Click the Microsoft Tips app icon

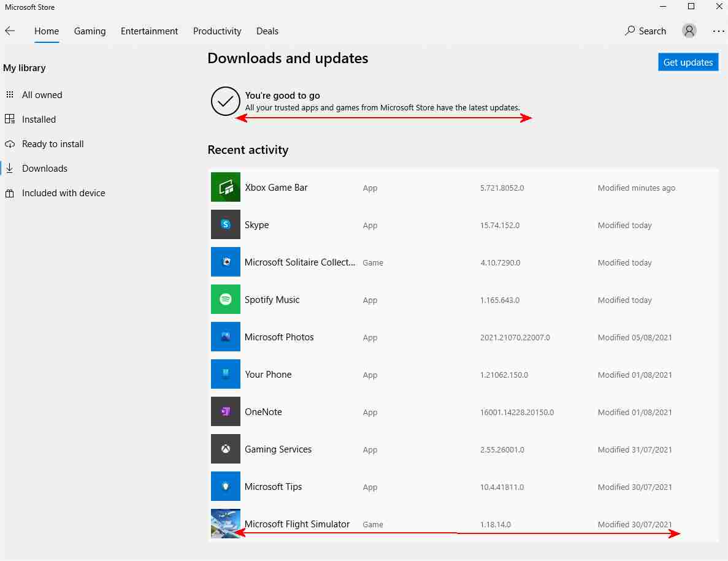point(226,486)
